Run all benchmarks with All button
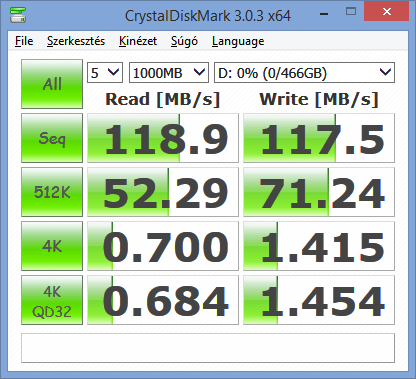Viewport: 416px width, 379px height. tap(52, 84)
